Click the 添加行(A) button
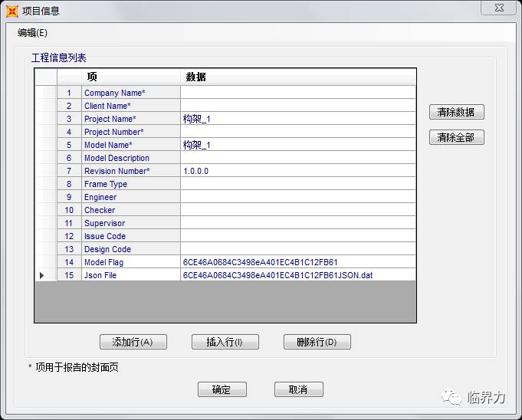The width and height of the screenshot is (522, 420). coord(133,342)
